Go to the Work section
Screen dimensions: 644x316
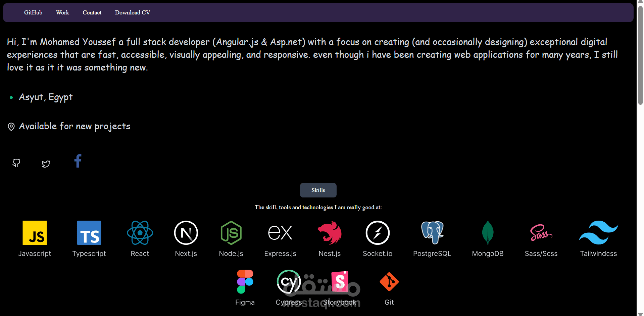[x=62, y=12]
